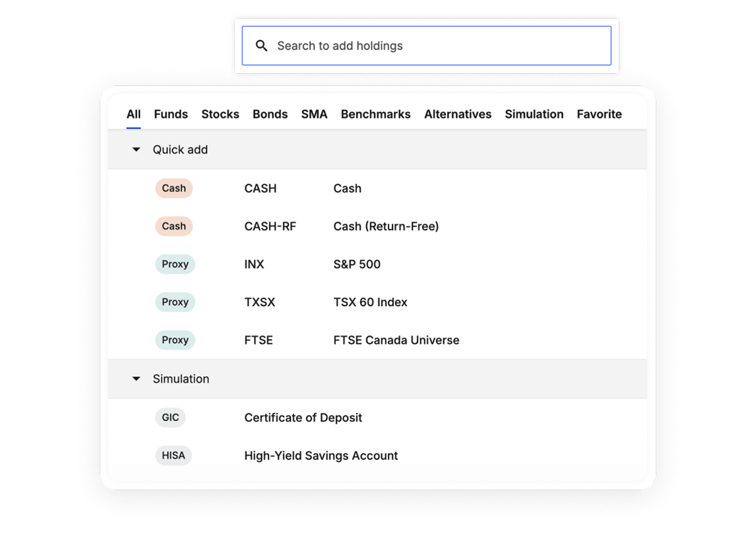Screen dimensions: 756x540
Task: Add the FTSE Canada Universe holding
Action: point(396,340)
